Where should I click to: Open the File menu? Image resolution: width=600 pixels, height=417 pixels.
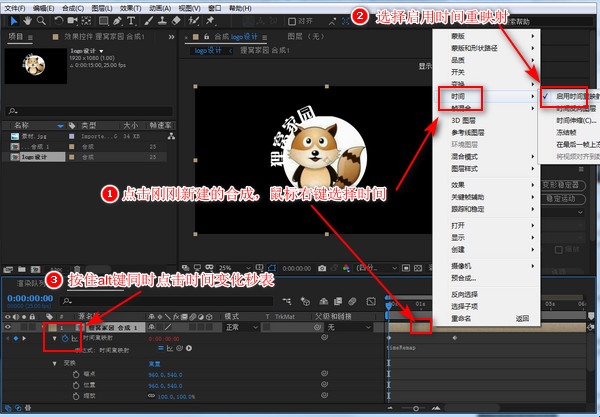[x=15, y=8]
